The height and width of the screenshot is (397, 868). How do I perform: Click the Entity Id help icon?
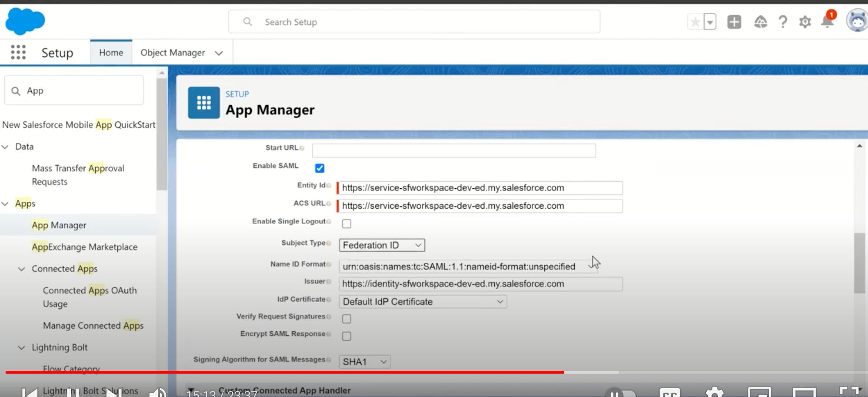(328, 186)
